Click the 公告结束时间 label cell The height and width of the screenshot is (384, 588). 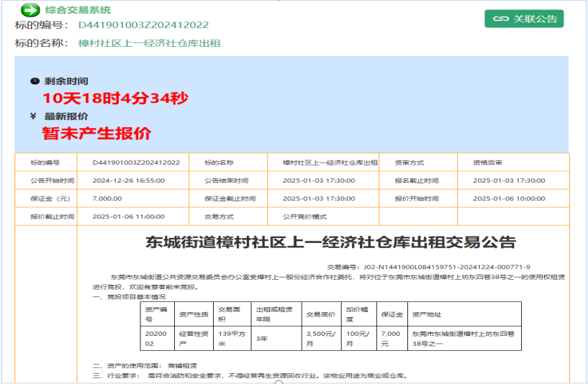point(228,180)
